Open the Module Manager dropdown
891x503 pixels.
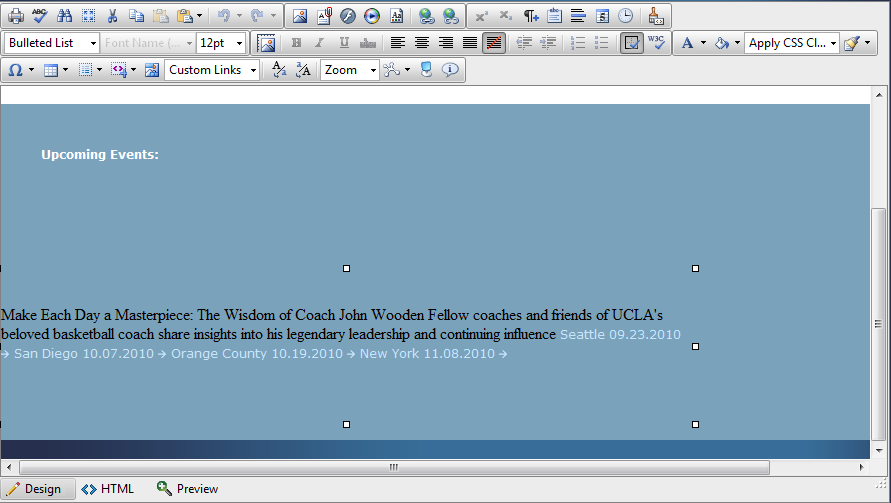click(x=396, y=70)
